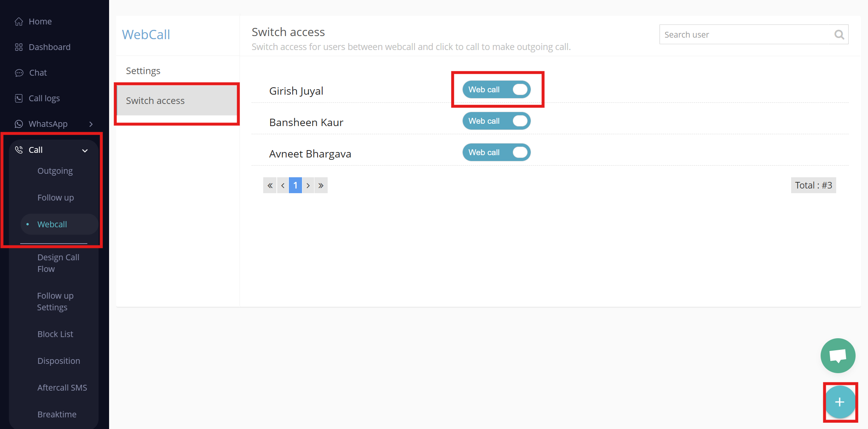Select Outgoing under Call menu
This screenshot has height=429, width=868.
[55, 171]
